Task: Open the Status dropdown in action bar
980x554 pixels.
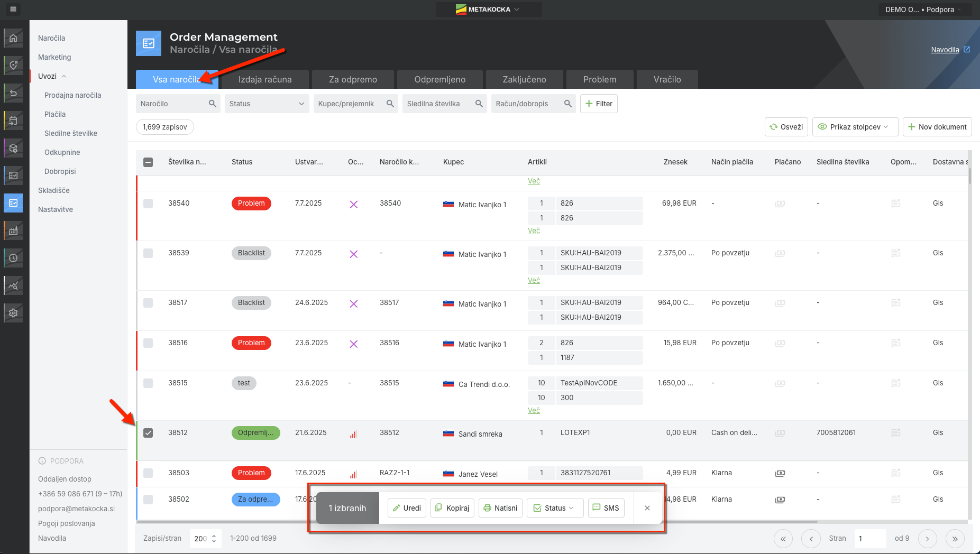Action: click(x=555, y=508)
